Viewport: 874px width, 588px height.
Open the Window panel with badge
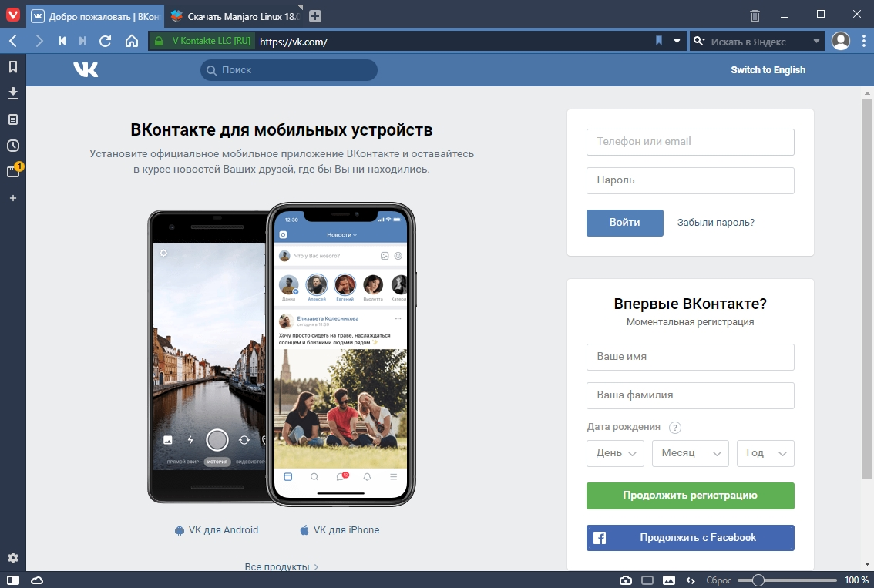tap(13, 171)
